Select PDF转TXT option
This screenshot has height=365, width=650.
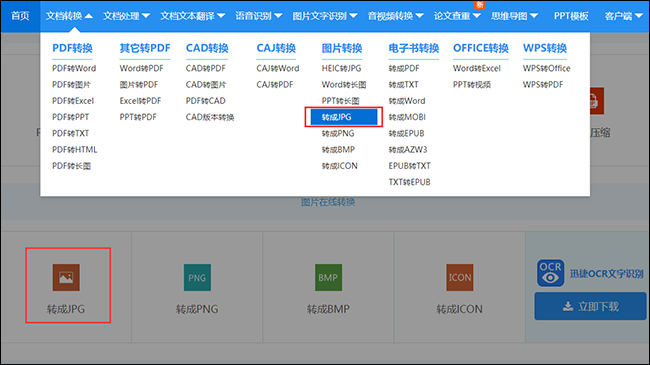click(x=70, y=133)
